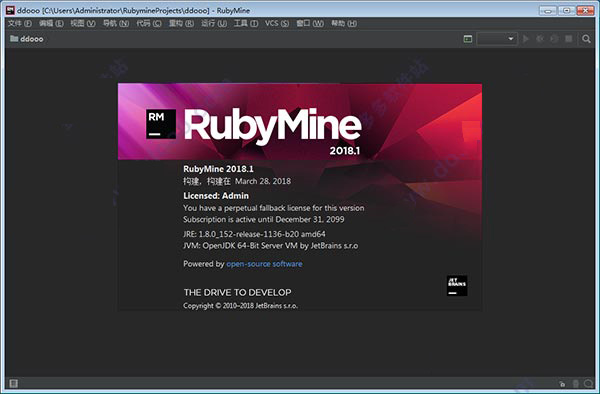Click the RubyMine app icon in title bar
Image resolution: width=600 pixels, height=394 pixels.
click(10, 10)
